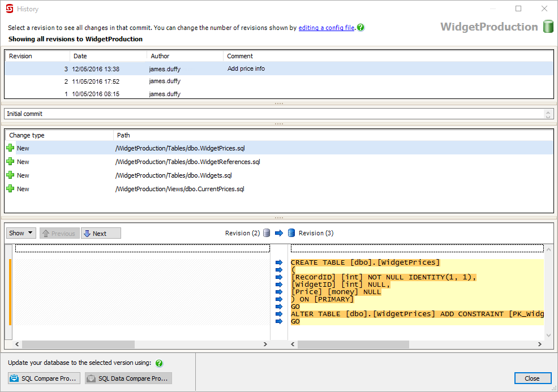Open the Show dropdown menu

tap(21, 233)
